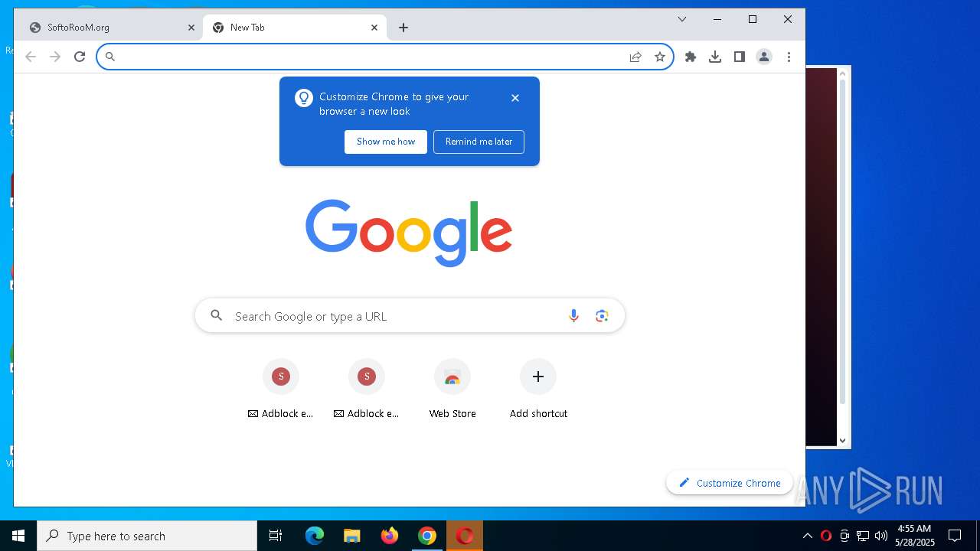Click Opera tray icon

(826, 536)
